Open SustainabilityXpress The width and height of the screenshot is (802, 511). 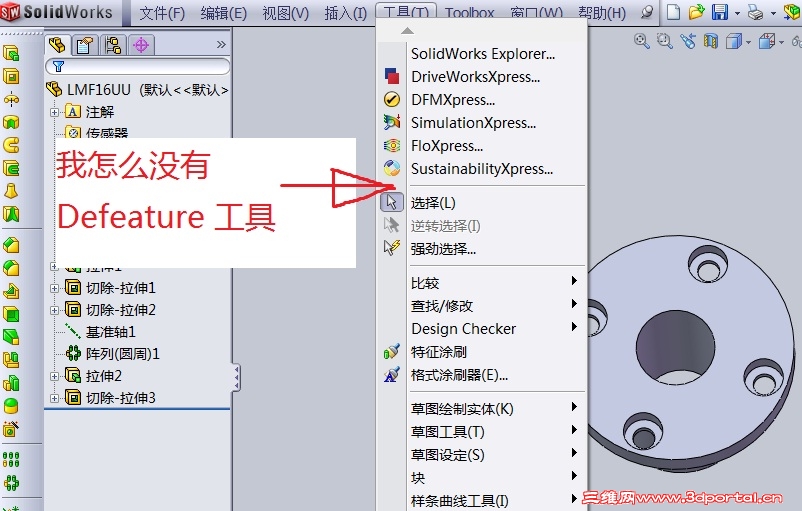tap(482, 169)
